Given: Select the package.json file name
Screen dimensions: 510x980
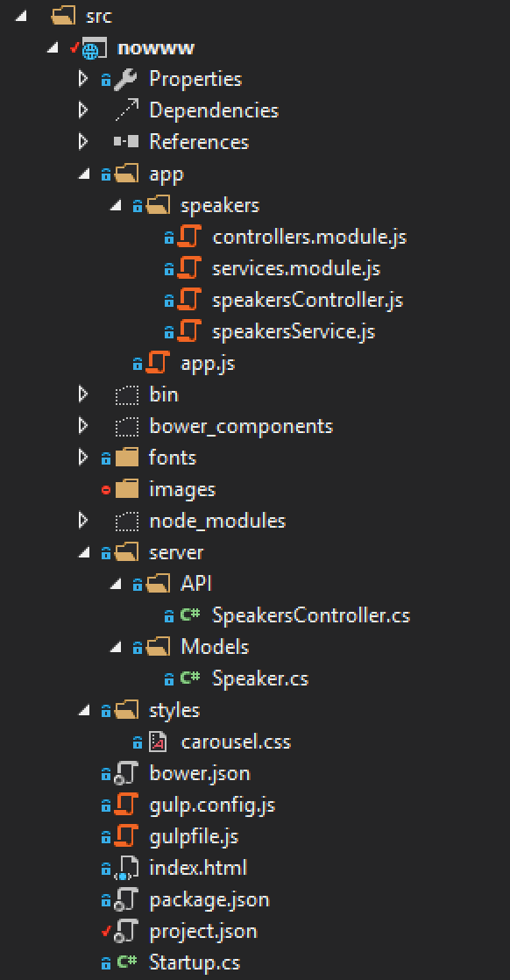Looking at the screenshot, I should click(209, 900).
